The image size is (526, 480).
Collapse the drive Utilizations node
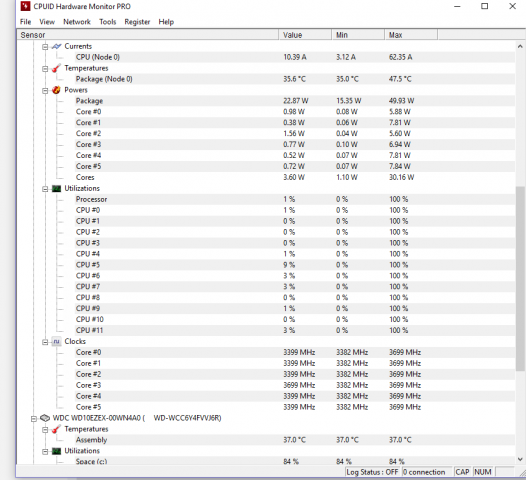click(x=45, y=451)
